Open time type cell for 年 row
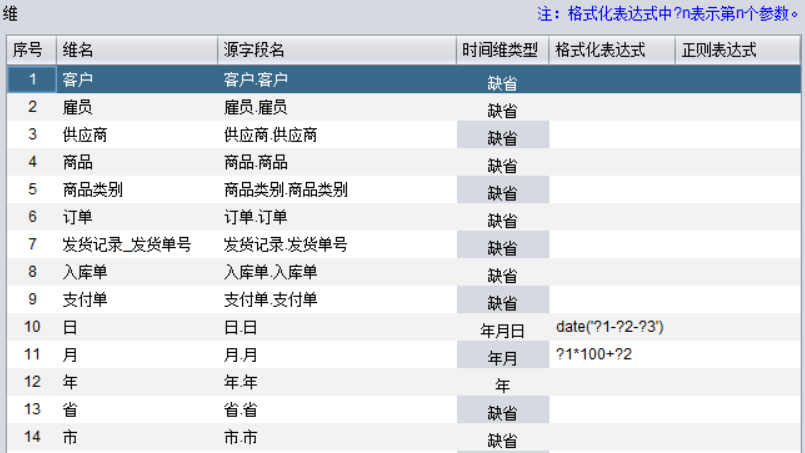The image size is (805, 453). [x=502, y=384]
